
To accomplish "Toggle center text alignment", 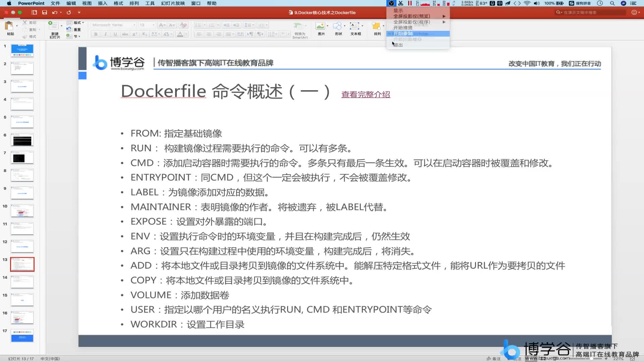I will point(209,34).
